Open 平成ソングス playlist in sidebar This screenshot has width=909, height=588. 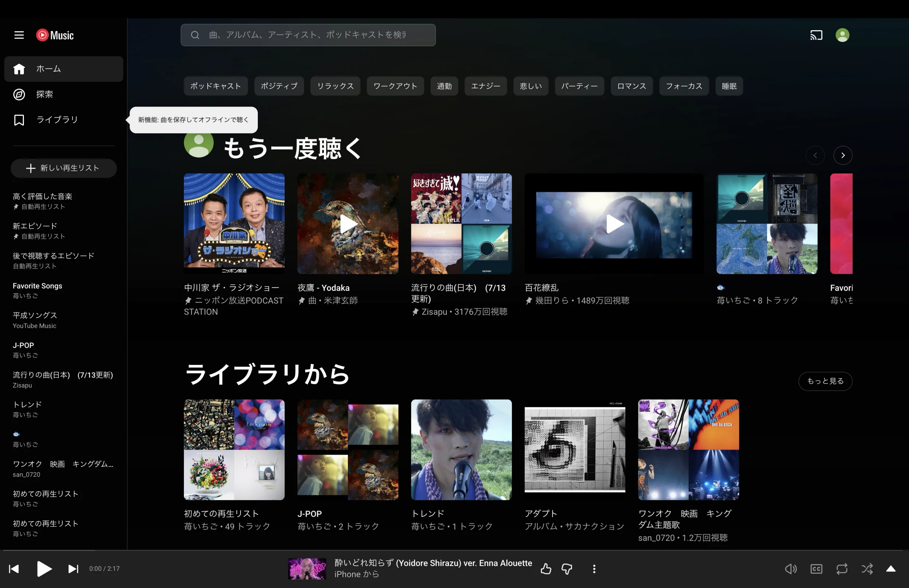click(63, 320)
